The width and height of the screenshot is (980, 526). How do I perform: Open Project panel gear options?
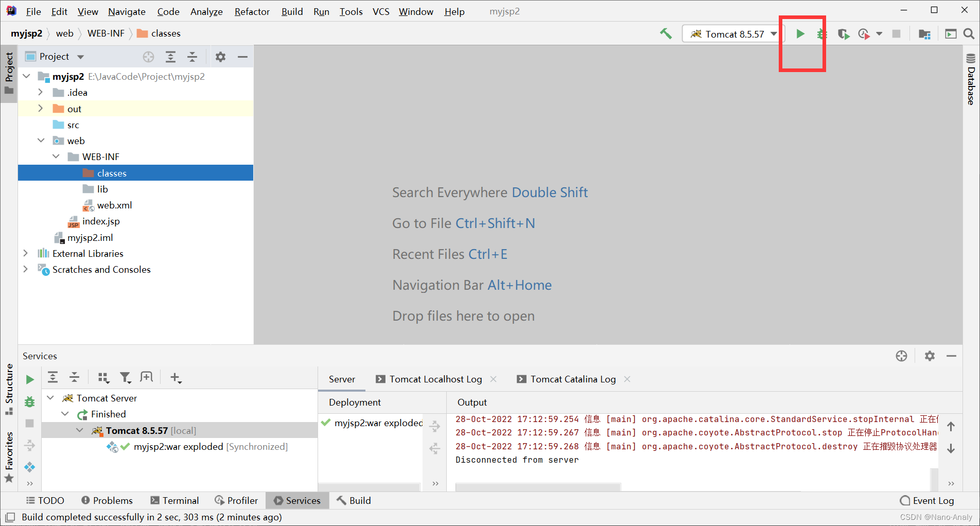point(220,57)
